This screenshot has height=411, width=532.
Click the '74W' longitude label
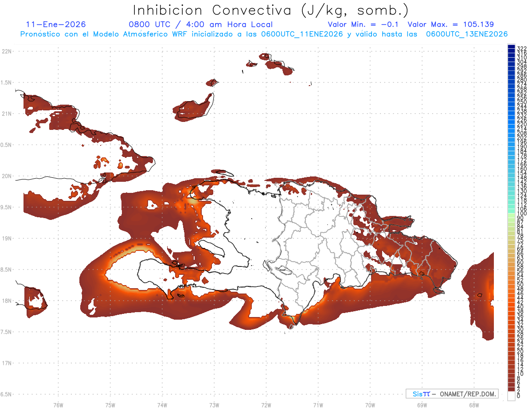(162, 405)
